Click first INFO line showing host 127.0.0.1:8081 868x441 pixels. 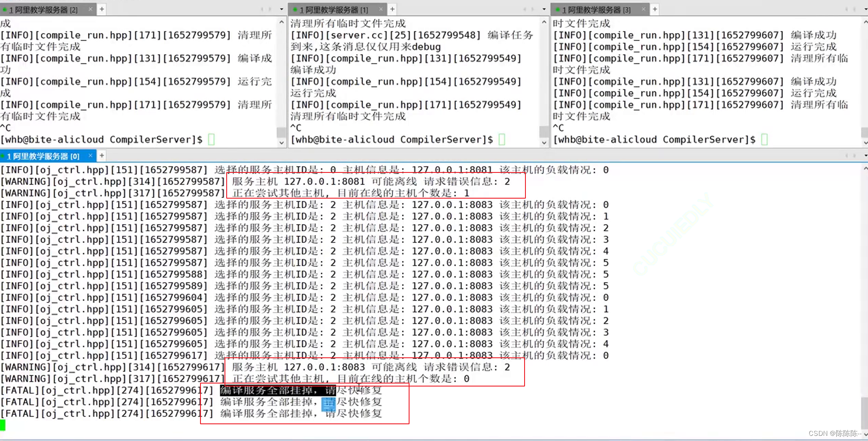tap(304, 170)
